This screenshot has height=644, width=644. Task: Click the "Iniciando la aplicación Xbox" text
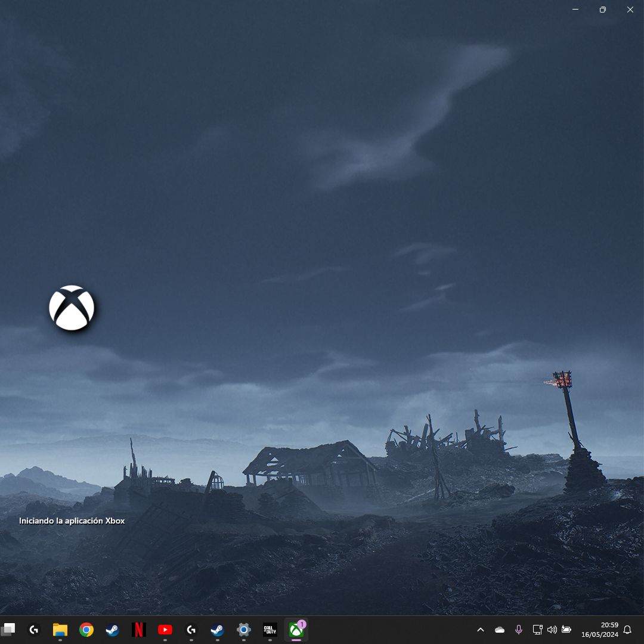click(72, 521)
